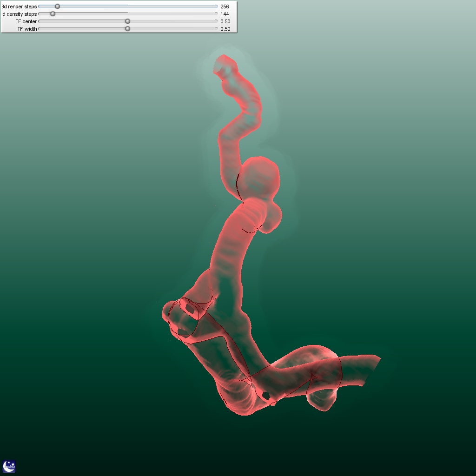
Task: Click the Luxinia moon logo icon
Action: tap(9, 466)
